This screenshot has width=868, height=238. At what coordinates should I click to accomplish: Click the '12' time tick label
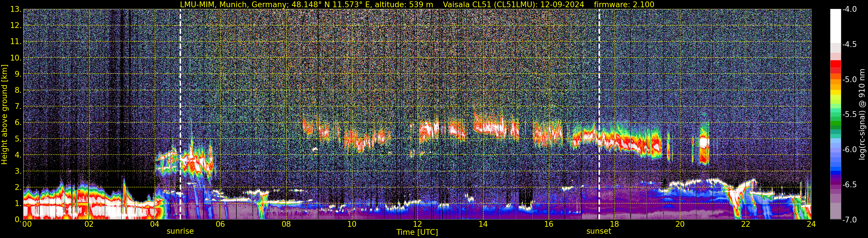point(417,224)
